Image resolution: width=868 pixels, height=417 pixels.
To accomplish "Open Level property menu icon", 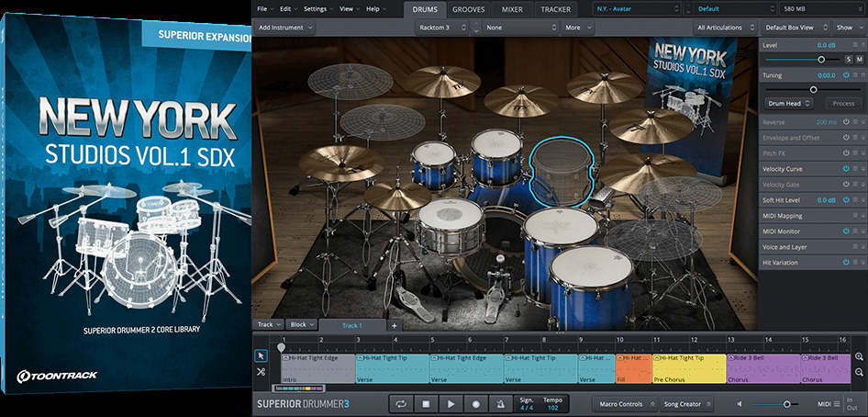I will (x=855, y=45).
